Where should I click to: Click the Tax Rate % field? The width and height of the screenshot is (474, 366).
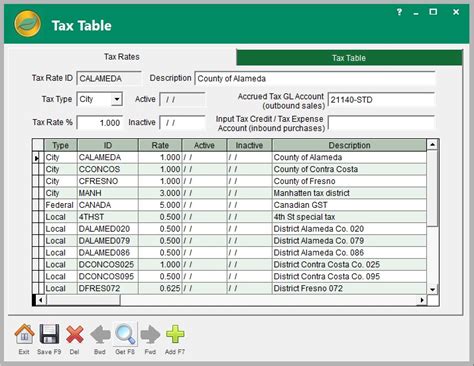[100, 123]
